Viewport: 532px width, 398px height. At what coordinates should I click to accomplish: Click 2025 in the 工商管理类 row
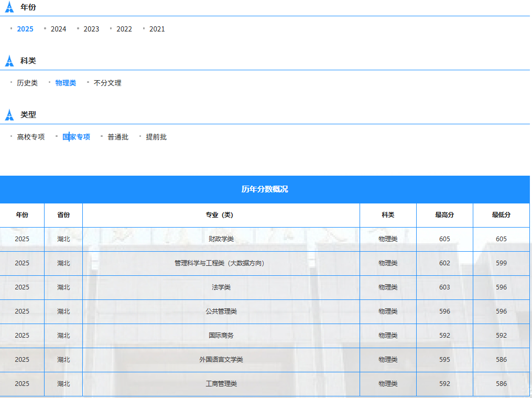(x=22, y=384)
